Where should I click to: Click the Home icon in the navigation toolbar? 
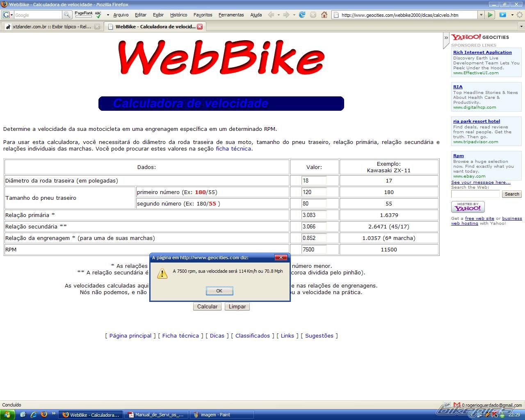(324, 15)
